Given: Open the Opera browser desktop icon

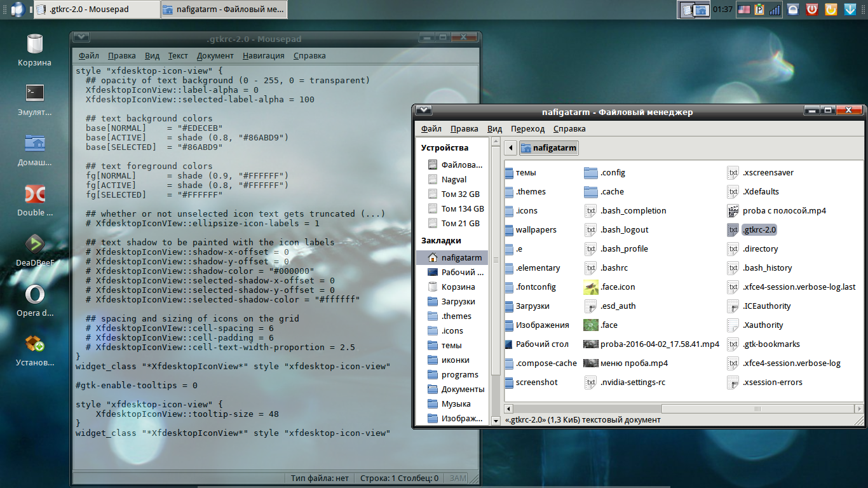Looking at the screenshot, I should click(x=34, y=294).
